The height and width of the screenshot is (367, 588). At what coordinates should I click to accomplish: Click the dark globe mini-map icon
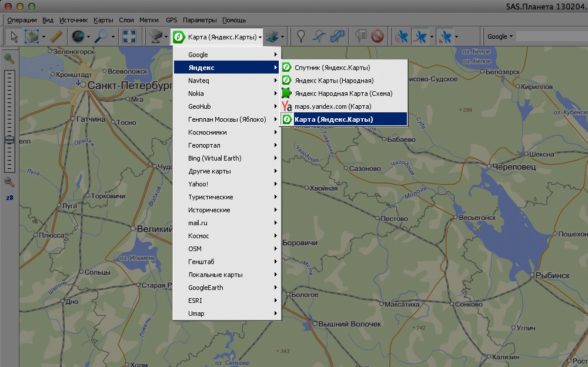click(x=78, y=36)
